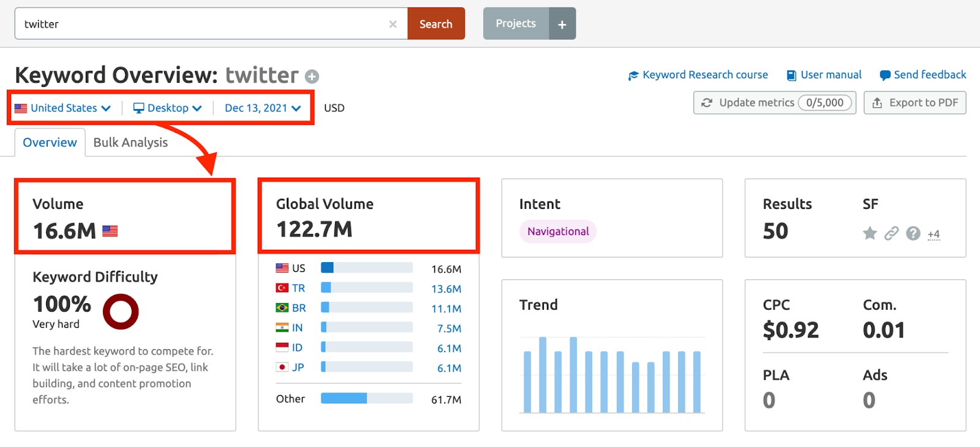Click the question mark SERP feature icon
This screenshot has height=447, width=980.
click(x=913, y=233)
